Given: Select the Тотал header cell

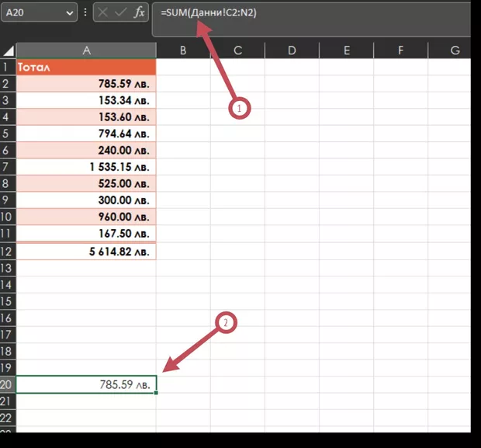Looking at the screenshot, I should click(x=86, y=67).
